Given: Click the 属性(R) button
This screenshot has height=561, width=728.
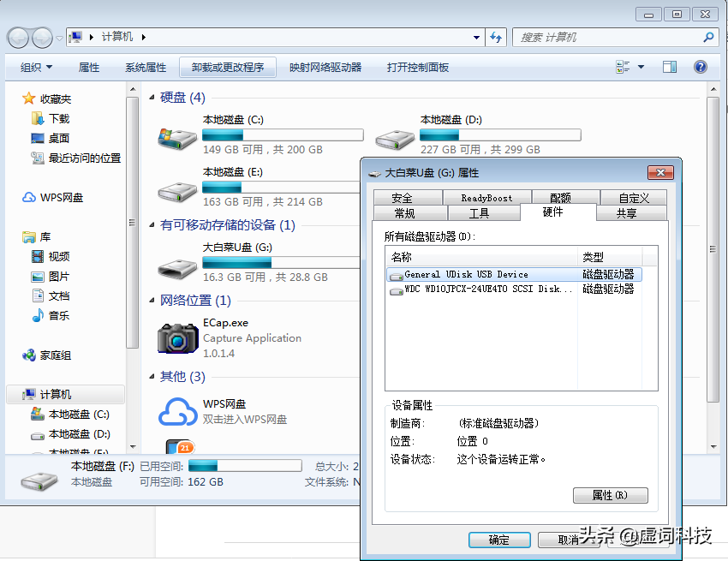Looking at the screenshot, I should click(x=610, y=495).
